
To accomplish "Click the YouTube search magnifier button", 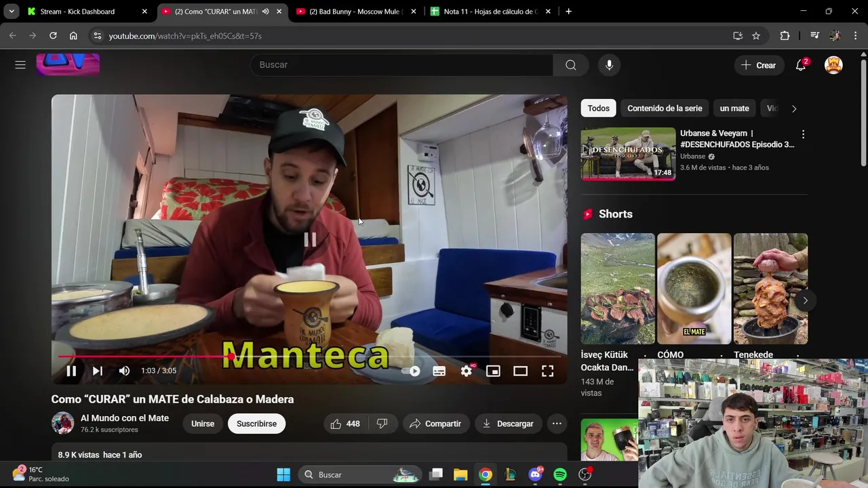I will coord(571,65).
